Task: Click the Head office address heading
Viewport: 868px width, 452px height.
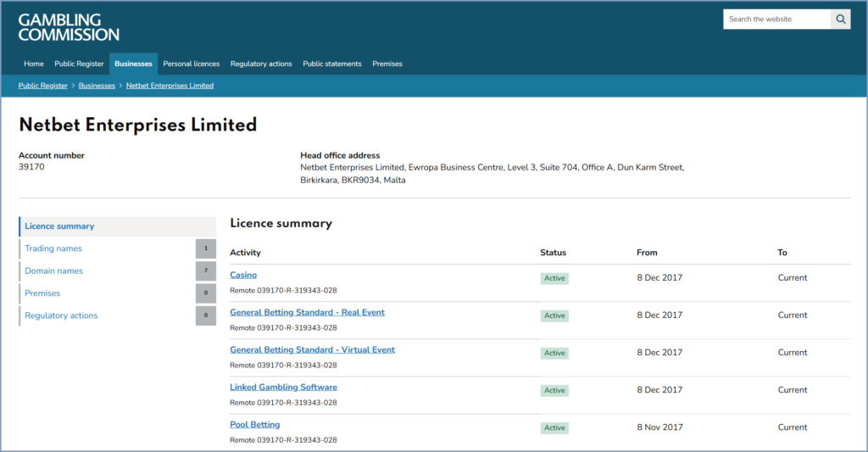Action: coord(340,156)
